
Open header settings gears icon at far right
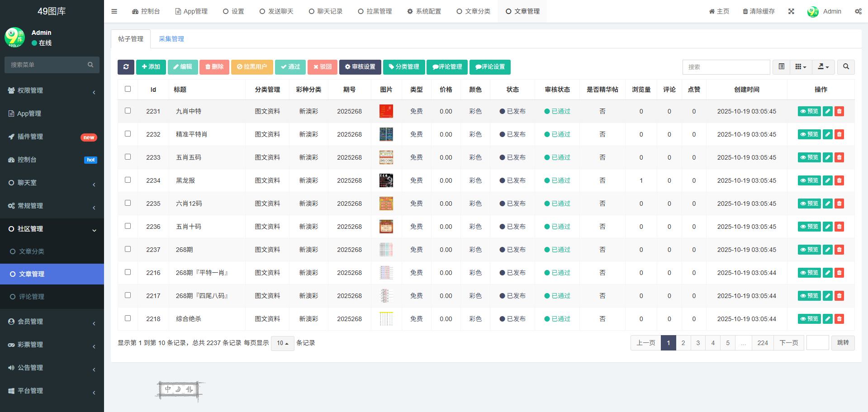click(x=858, y=11)
